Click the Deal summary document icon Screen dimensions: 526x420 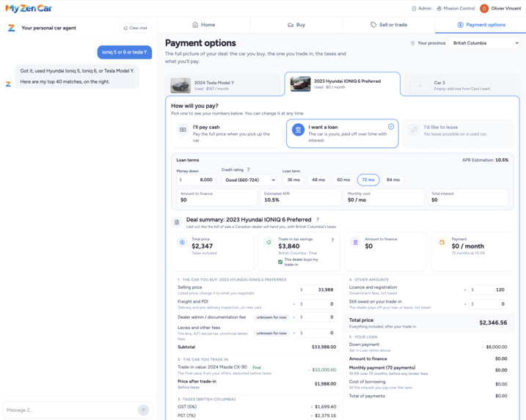pos(177,222)
